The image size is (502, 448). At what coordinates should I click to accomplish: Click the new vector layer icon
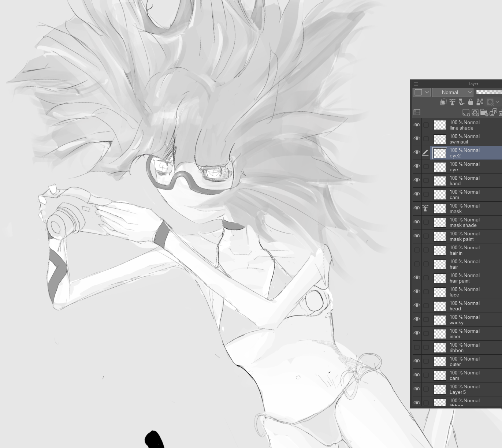coord(475,112)
